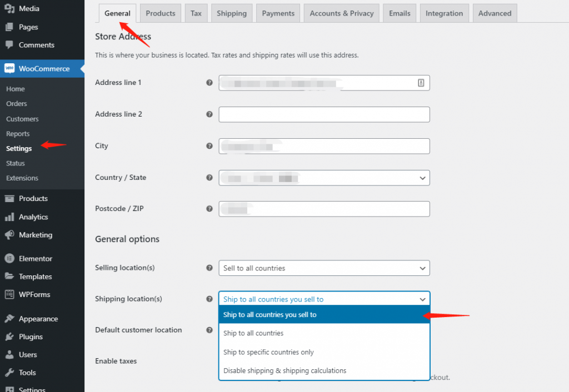Show help tooltip for Default customer location
The width and height of the screenshot is (569, 392).
209,330
